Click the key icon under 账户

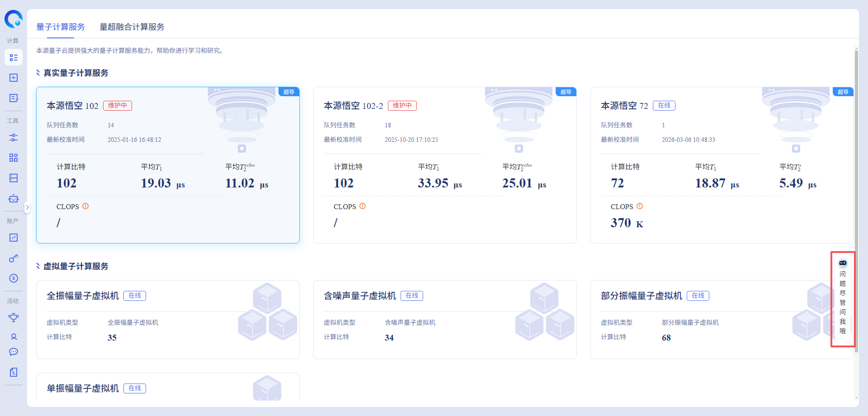14,258
